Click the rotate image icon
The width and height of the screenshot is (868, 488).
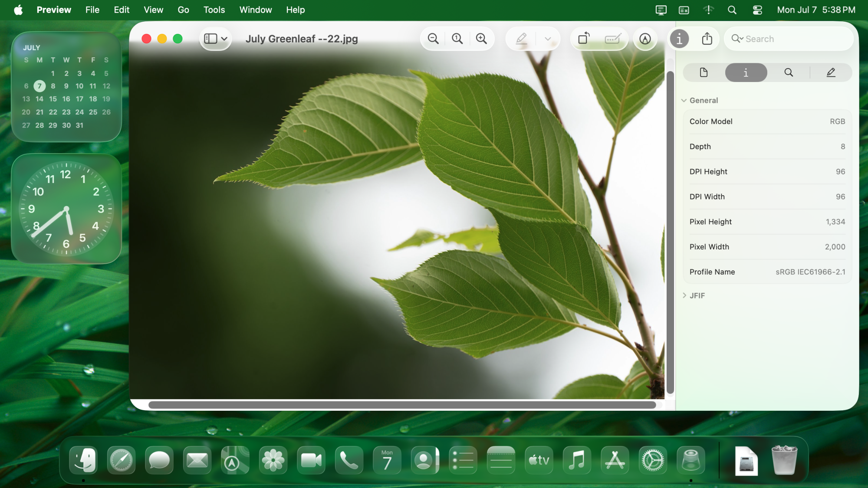click(584, 39)
